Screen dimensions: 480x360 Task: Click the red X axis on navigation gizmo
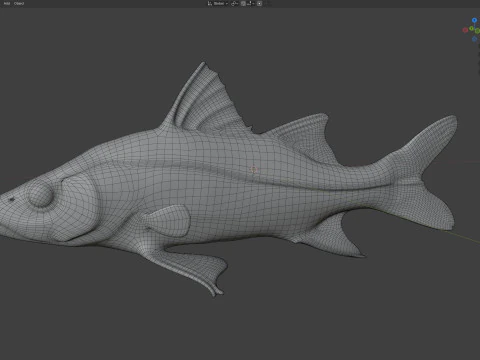(x=465, y=30)
